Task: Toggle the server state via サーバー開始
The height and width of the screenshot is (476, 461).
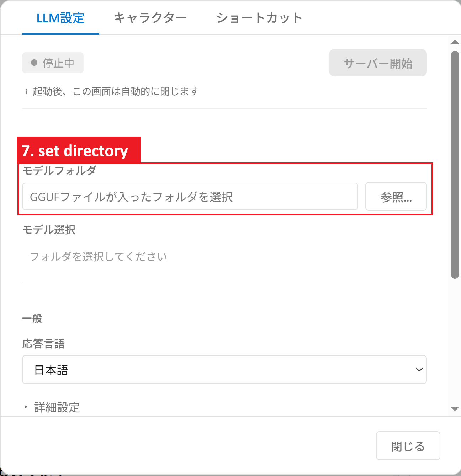Action: pos(378,63)
